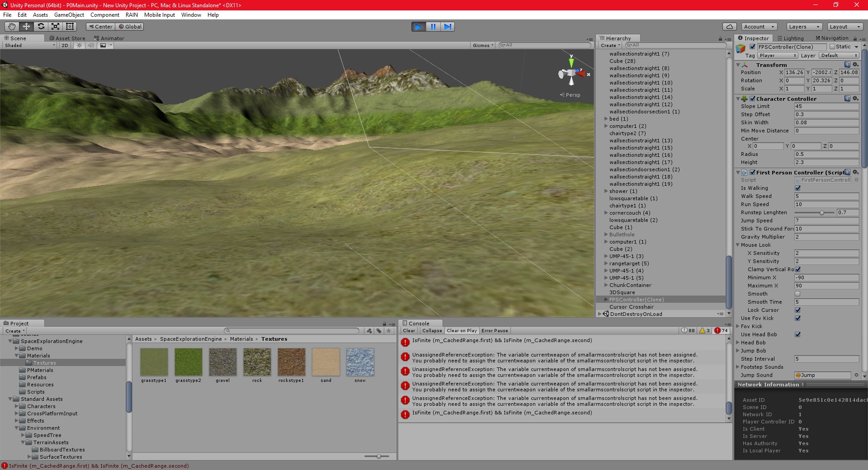Click the Step frame button
This screenshot has height=470, width=868.
click(448, 27)
